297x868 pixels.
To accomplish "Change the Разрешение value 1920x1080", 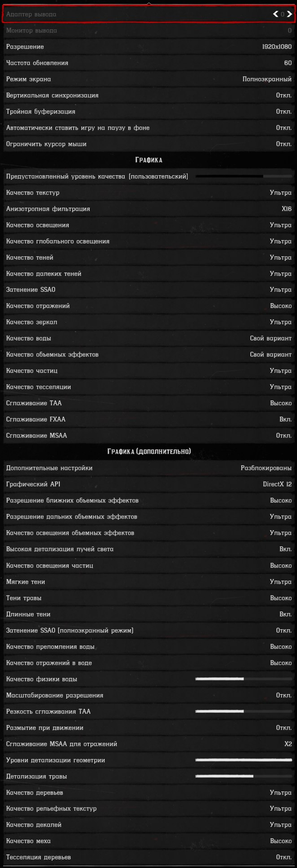I will tap(277, 47).
